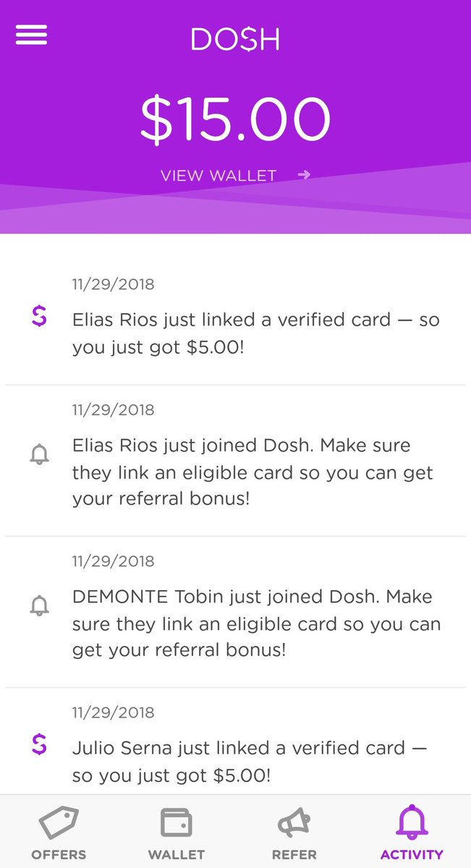The width and height of the screenshot is (471, 868).
Task: Tap the $15.00 wallet balance
Action: (235, 119)
